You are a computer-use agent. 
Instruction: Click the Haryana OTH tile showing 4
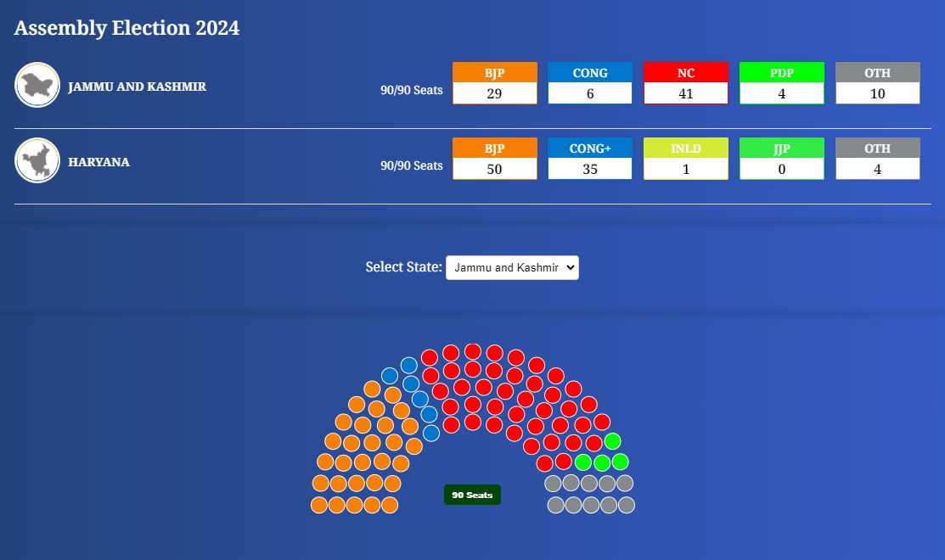(878, 159)
